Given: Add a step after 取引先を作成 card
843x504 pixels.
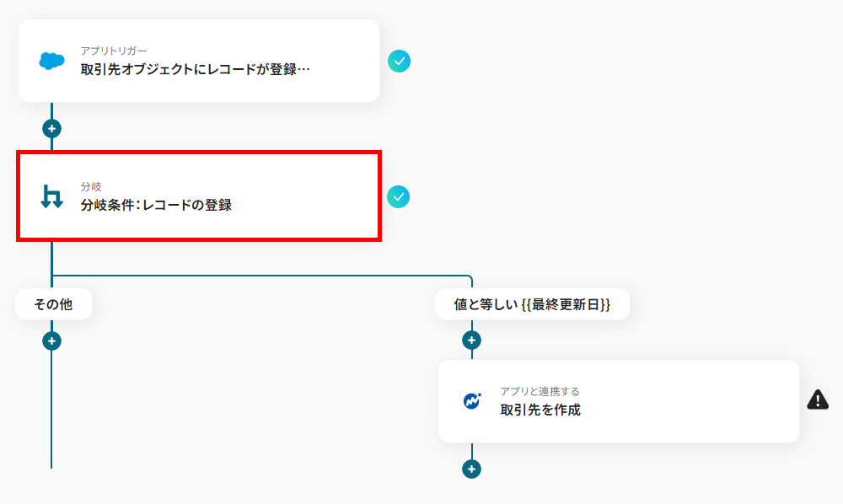Looking at the screenshot, I should (472, 469).
